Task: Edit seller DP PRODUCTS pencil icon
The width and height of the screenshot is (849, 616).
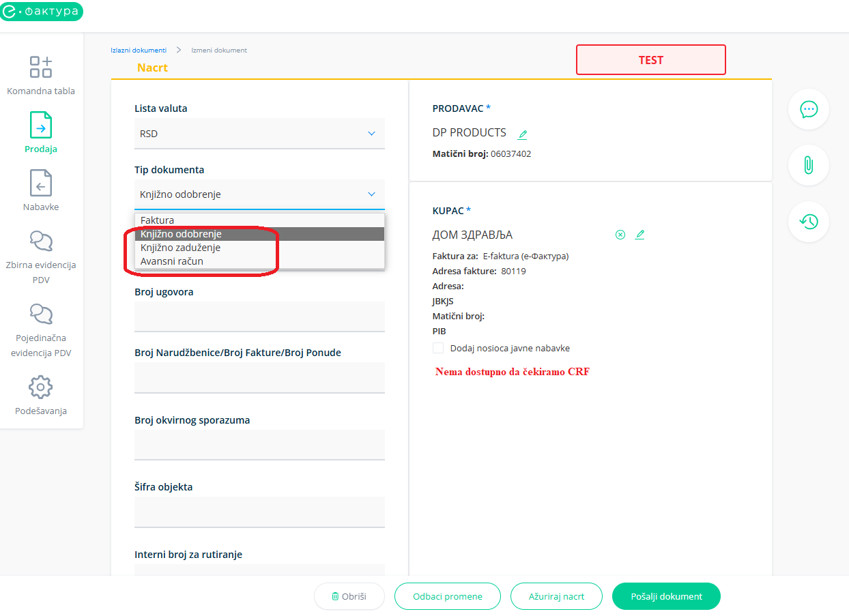Action: (x=523, y=134)
